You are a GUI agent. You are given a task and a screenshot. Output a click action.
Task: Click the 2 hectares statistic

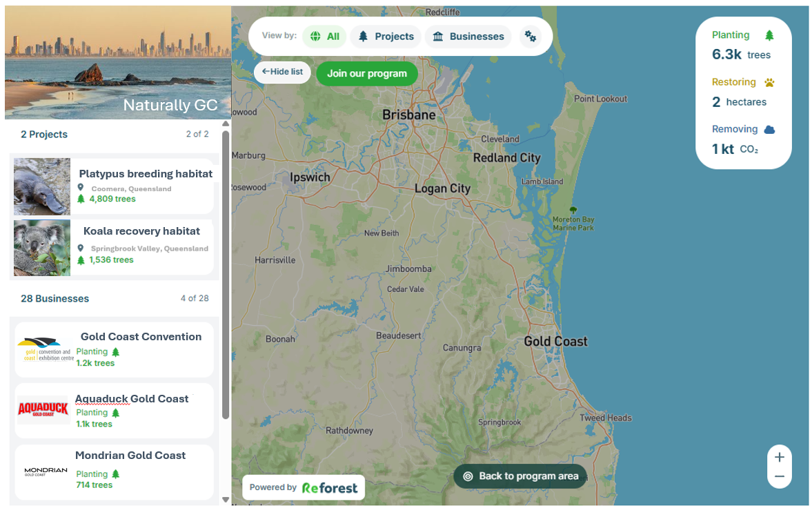coord(739,101)
